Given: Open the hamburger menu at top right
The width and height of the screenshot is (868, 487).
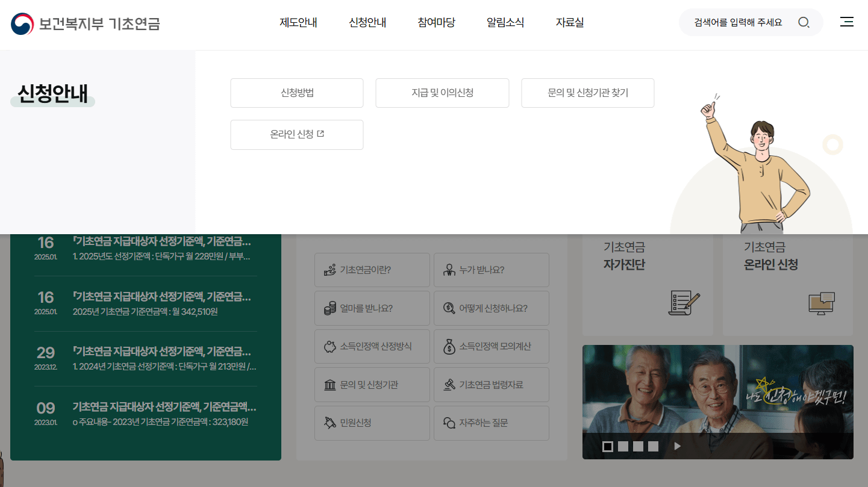Looking at the screenshot, I should point(847,22).
